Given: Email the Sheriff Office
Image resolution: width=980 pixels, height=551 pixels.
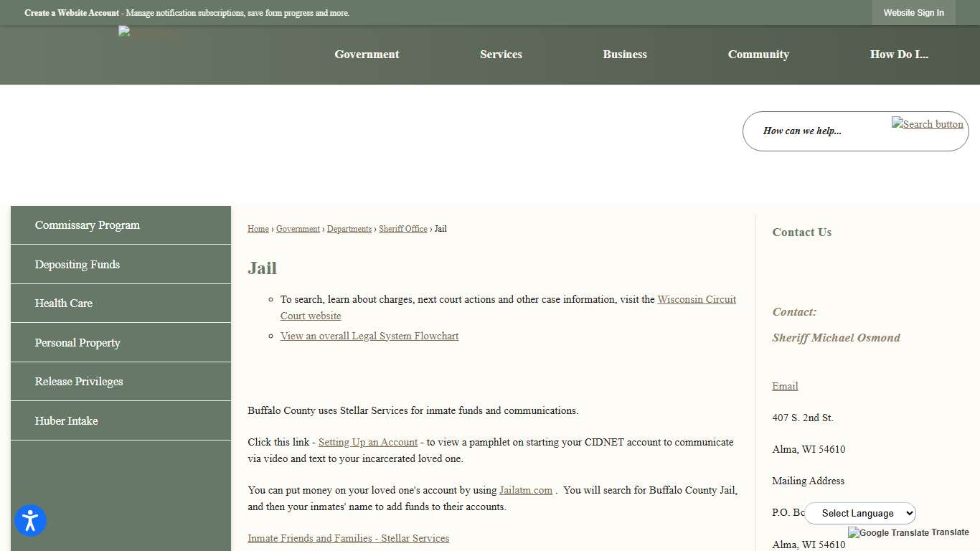Looking at the screenshot, I should pyautogui.click(x=784, y=386).
